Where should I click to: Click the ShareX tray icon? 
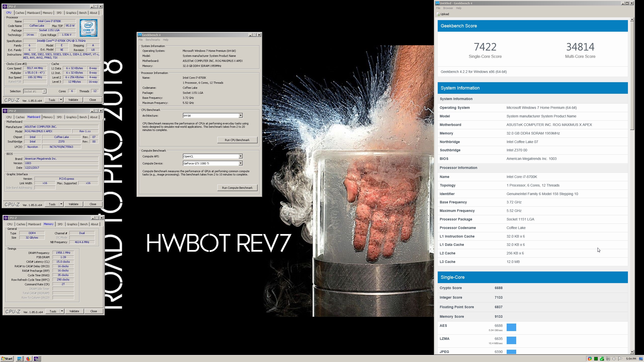pos(590,359)
